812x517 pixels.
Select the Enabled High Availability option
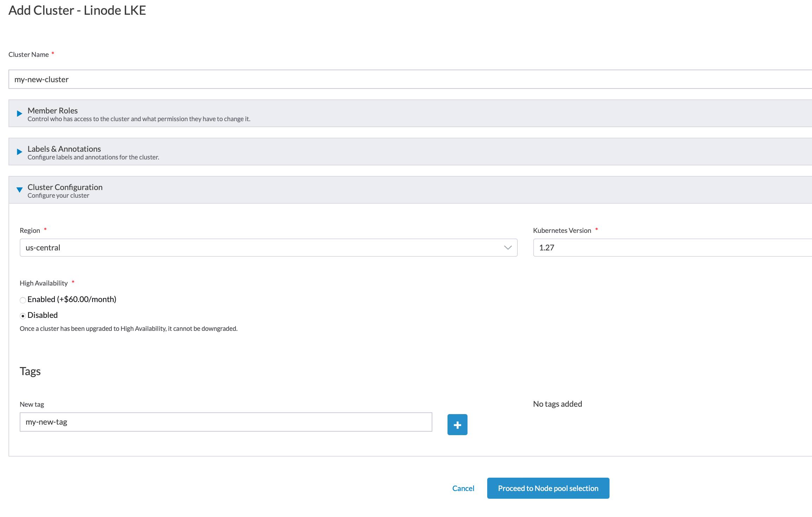pos(22,300)
